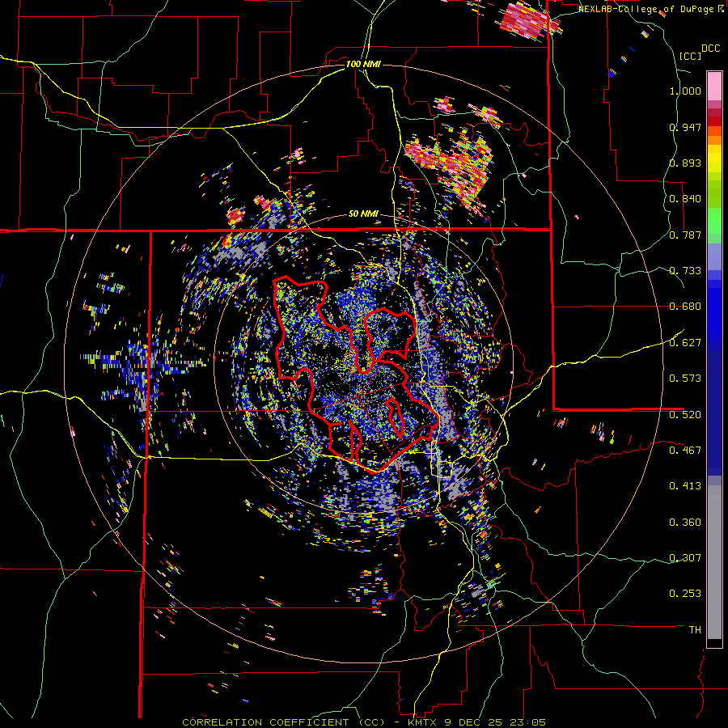Screen dimensions: 728x728
Task: Click the 50 NMI range ring label
Action: pos(363,214)
